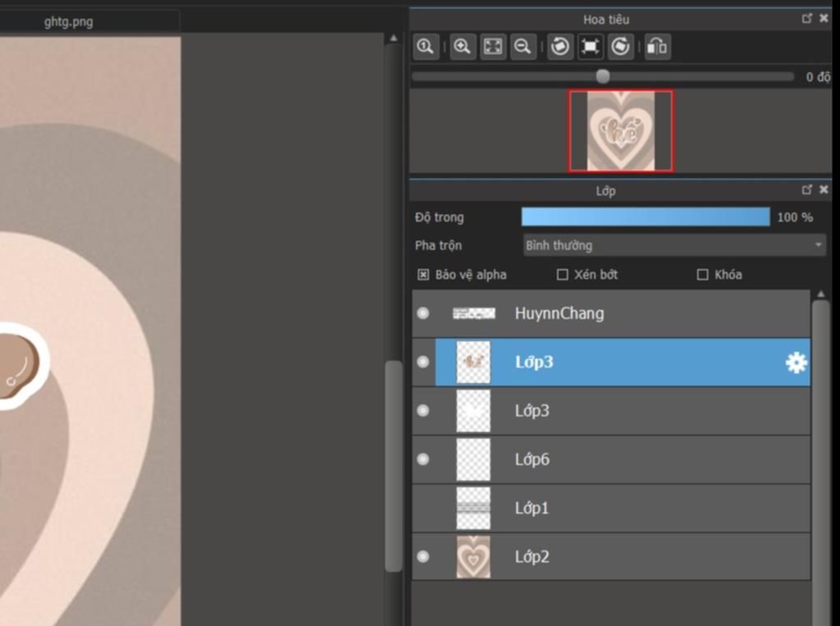This screenshot has height=626, width=840.
Task: Reset navigator zoom to 100%
Action: click(x=426, y=47)
